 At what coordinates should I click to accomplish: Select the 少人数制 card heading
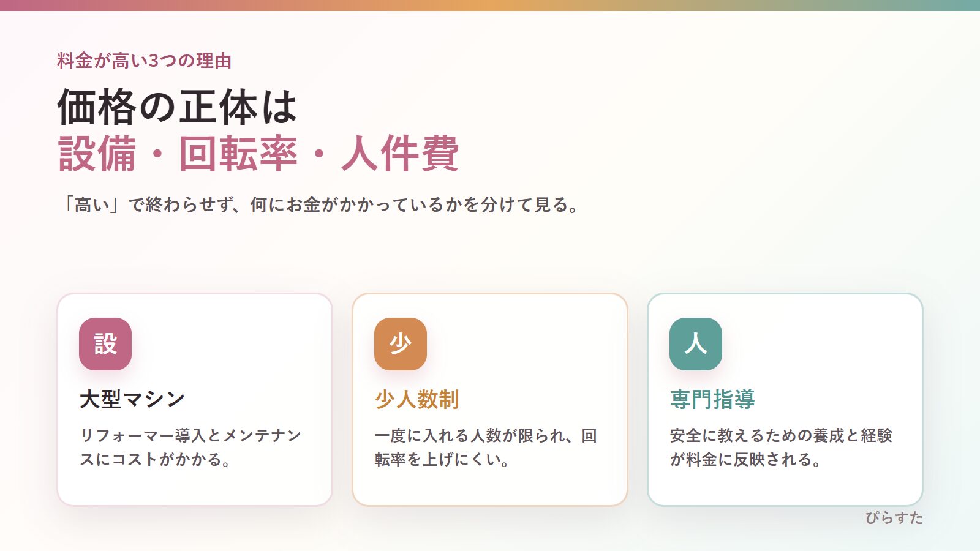(417, 399)
